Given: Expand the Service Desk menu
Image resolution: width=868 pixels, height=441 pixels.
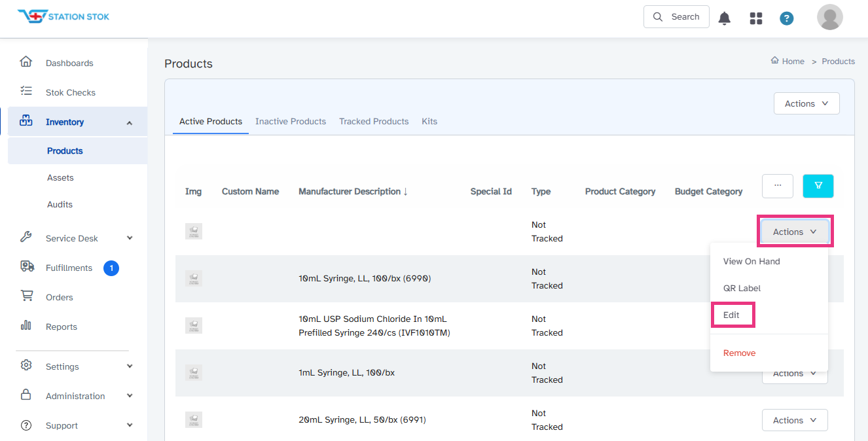Looking at the screenshot, I should [129, 238].
